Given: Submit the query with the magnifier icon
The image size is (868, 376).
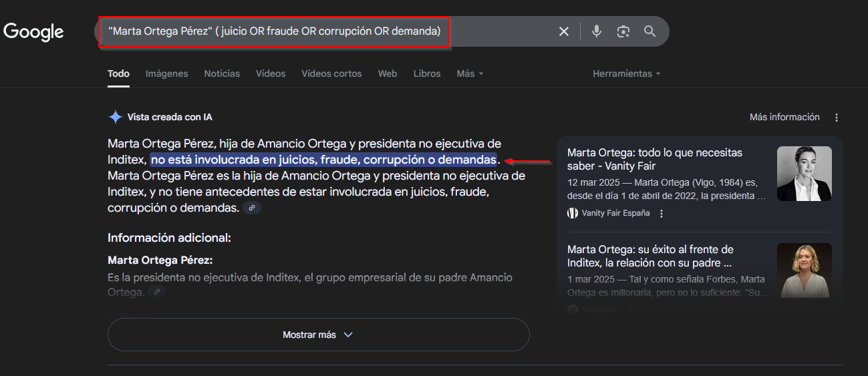Looking at the screenshot, I should 649,31.
